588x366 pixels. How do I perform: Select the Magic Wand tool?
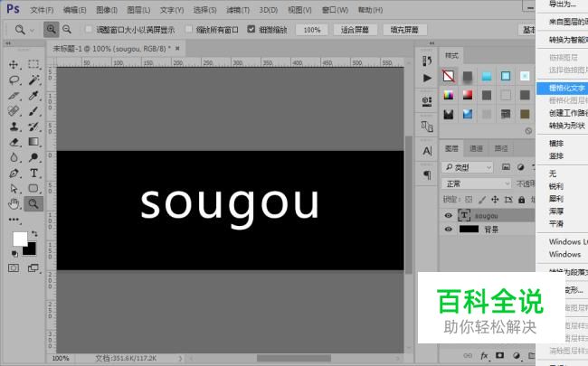point(33,80)
